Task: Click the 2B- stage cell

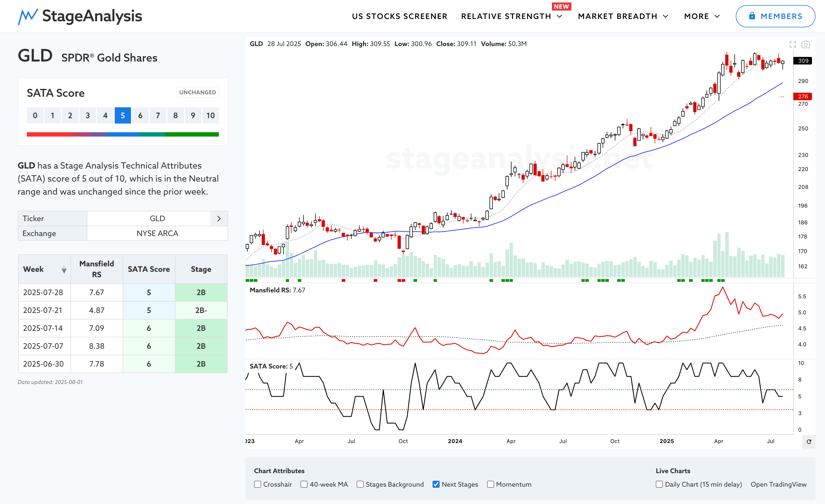Action: click(x=201, y=310)
